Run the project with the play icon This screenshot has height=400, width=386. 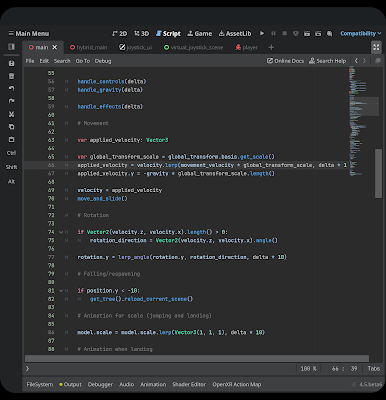(x=262, y=33)
